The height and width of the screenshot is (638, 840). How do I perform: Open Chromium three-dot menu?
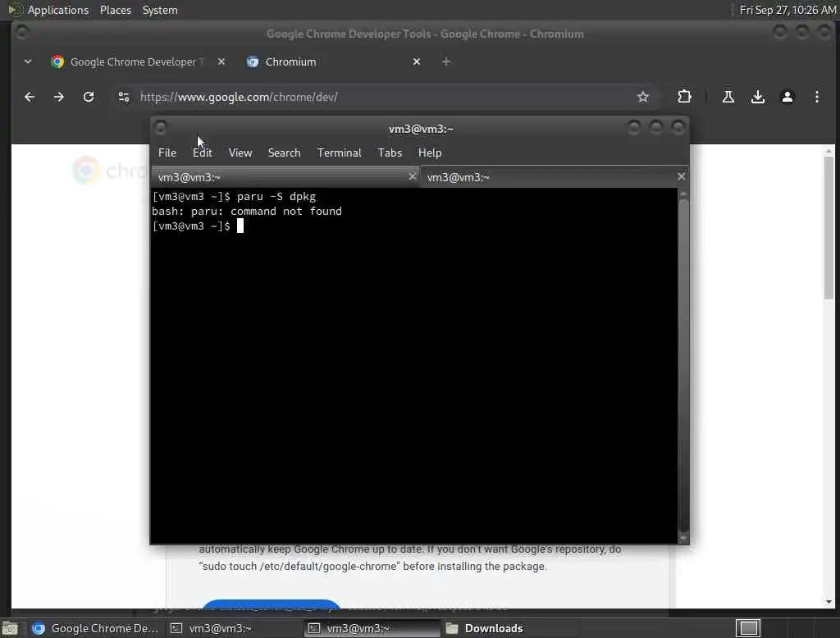point(816,97)
